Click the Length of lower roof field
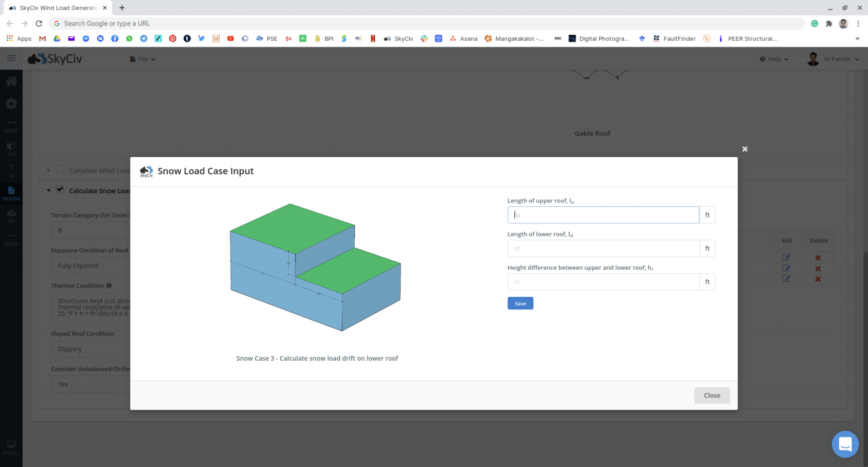This screenshot has width=868, height=467. coord(603,248)
